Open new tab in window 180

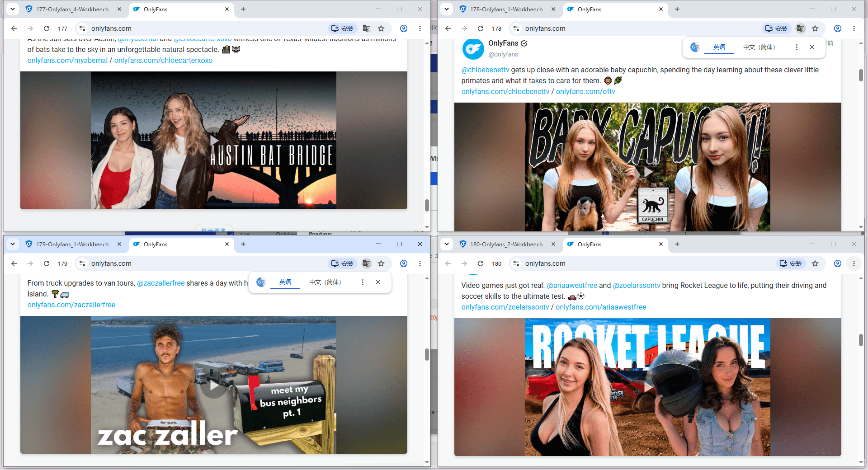click(x=677, y=244)
